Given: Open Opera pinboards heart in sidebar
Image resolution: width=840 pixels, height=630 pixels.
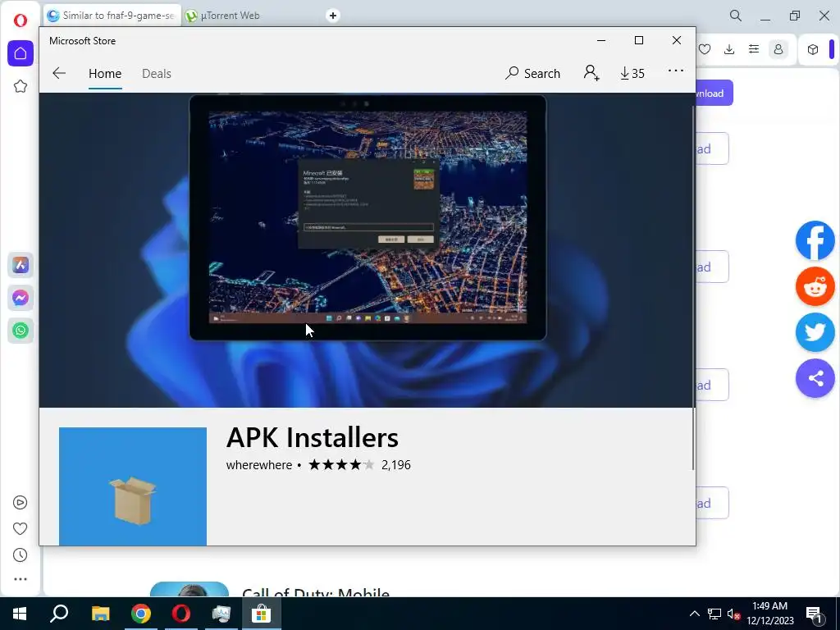Looking at the screenshot, I should click(x=20, y=529).
